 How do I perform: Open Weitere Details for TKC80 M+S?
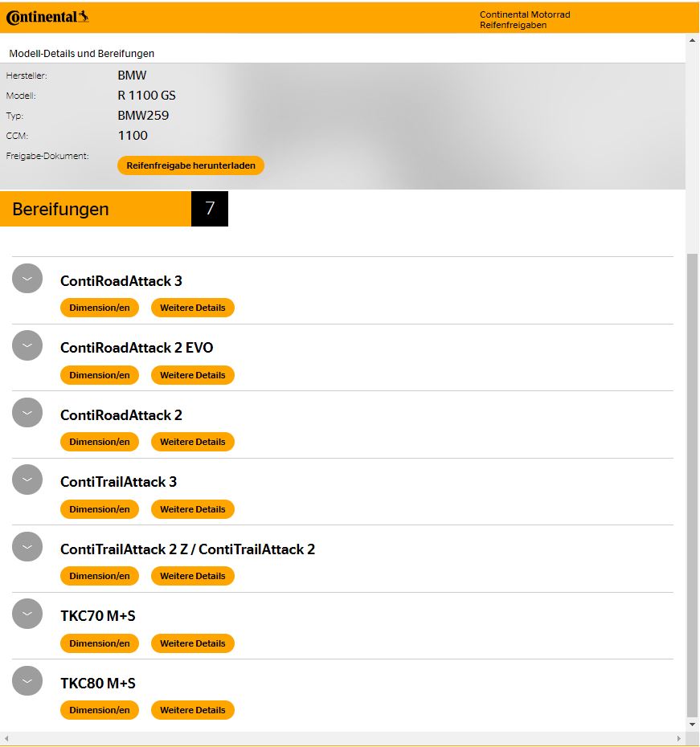[193, 710]
